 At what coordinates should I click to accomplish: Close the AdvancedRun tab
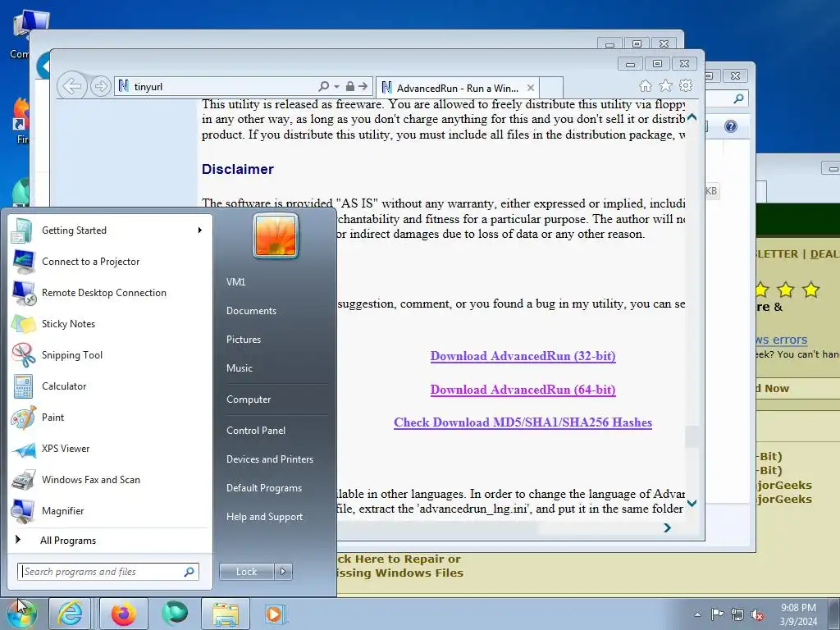coord(531,88)
